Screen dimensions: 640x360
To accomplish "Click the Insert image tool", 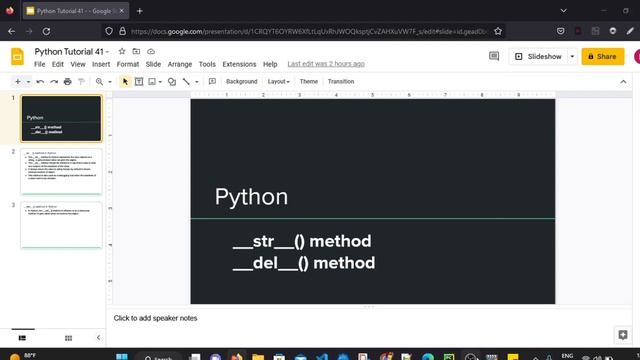I will point(152,82).
